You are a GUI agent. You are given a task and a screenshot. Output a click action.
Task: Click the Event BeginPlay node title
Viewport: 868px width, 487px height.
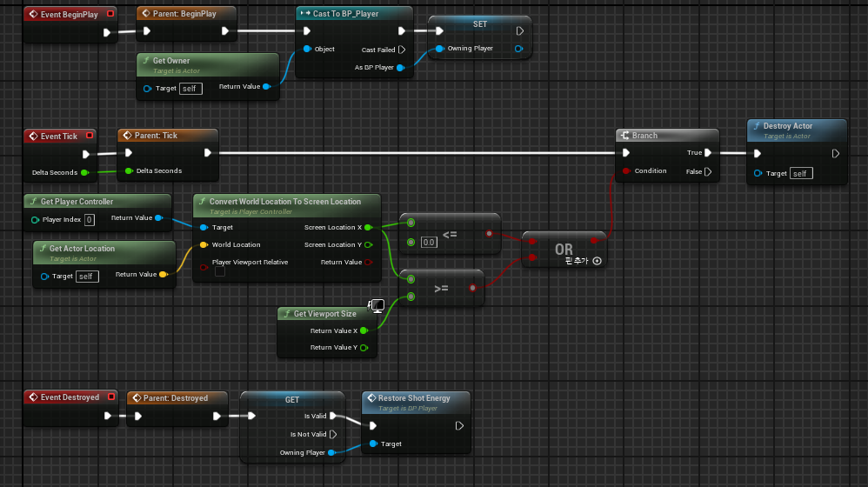69,15
